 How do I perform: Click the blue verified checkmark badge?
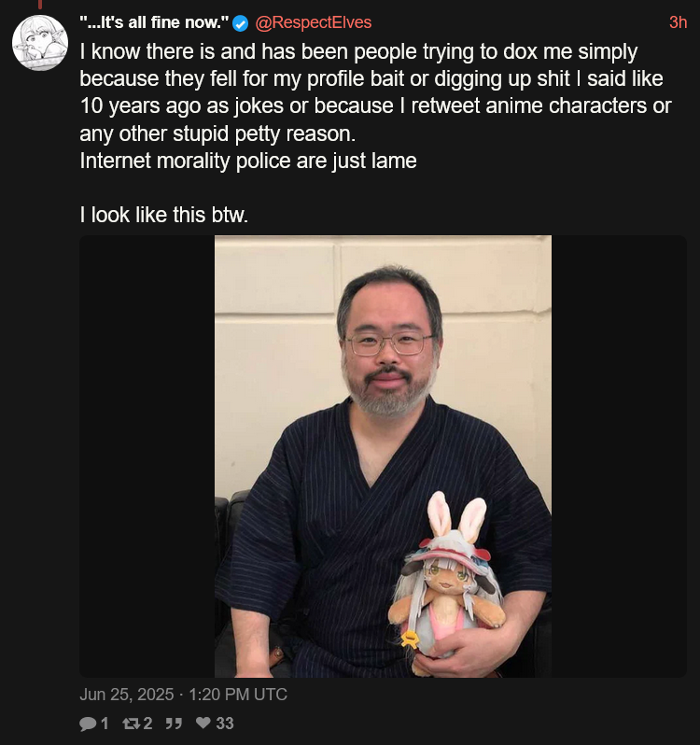pyautogui.click(x=240, y=22)
